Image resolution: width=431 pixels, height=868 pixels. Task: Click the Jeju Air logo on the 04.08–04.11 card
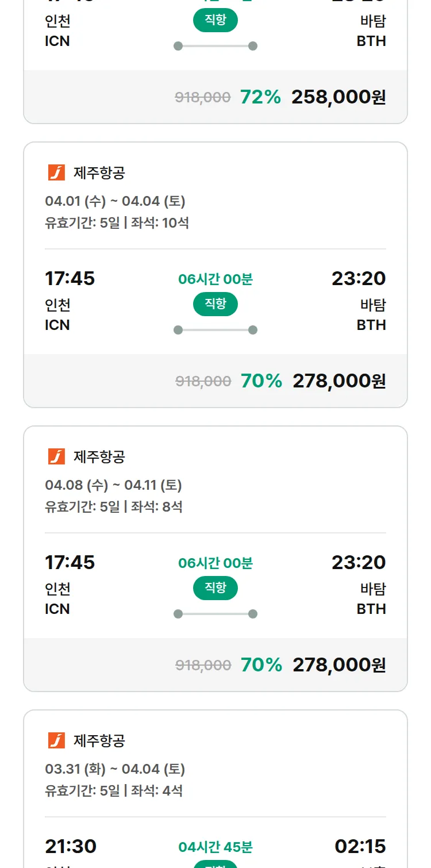[56, 456]
